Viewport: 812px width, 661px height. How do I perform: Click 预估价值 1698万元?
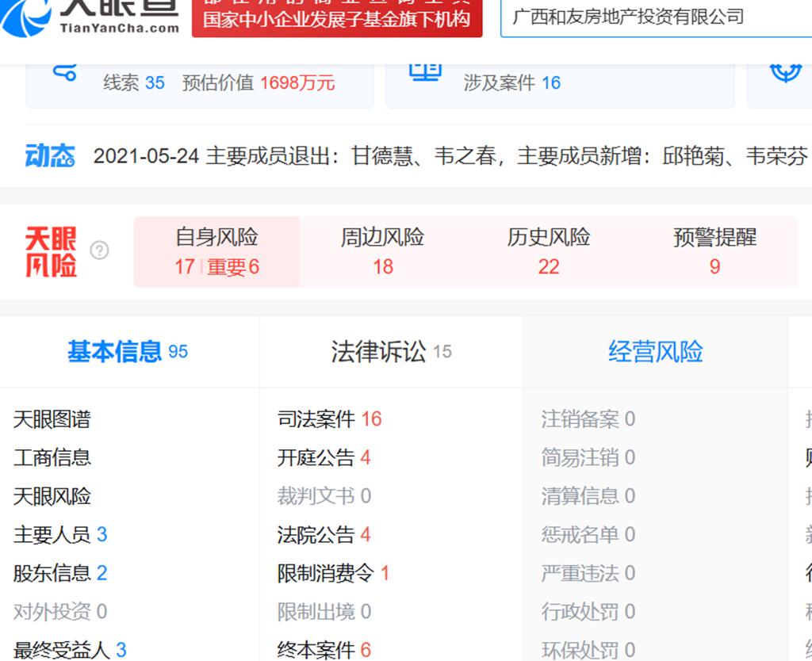click(x=259, y=82)
